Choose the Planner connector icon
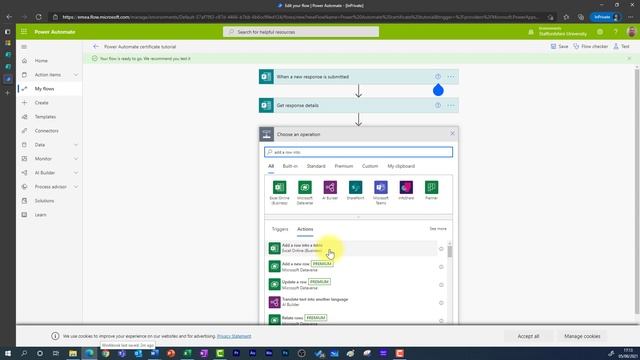640x360 pixels. tap(431, 187)
